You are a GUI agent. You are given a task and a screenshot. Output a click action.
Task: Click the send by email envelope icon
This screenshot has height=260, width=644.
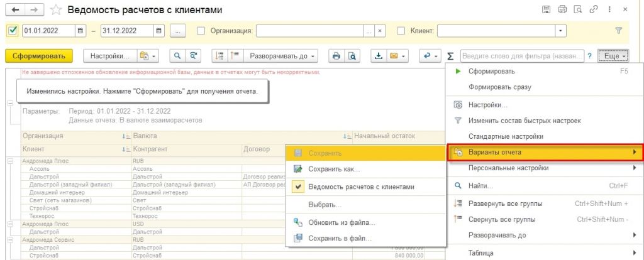[394, 56]
